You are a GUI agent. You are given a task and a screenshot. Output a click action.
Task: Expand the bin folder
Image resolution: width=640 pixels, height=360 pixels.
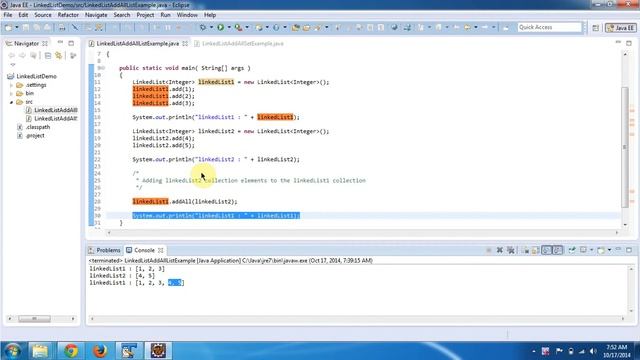pos(11,93)
